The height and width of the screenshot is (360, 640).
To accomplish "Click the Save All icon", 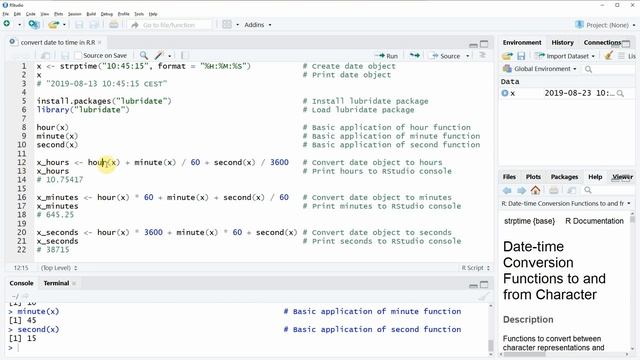I will click(x=94, y=25).
